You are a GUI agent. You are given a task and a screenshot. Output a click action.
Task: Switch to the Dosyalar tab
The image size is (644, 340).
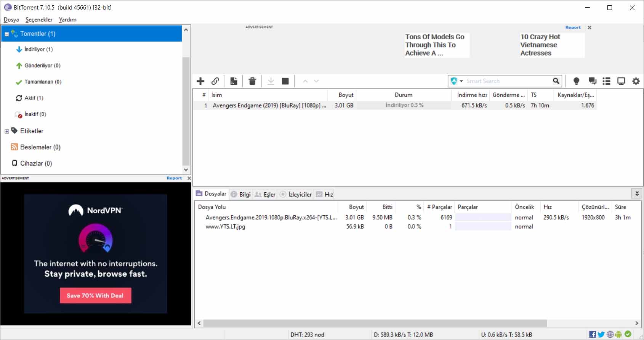pyautogui.click(x=211, y=194)
